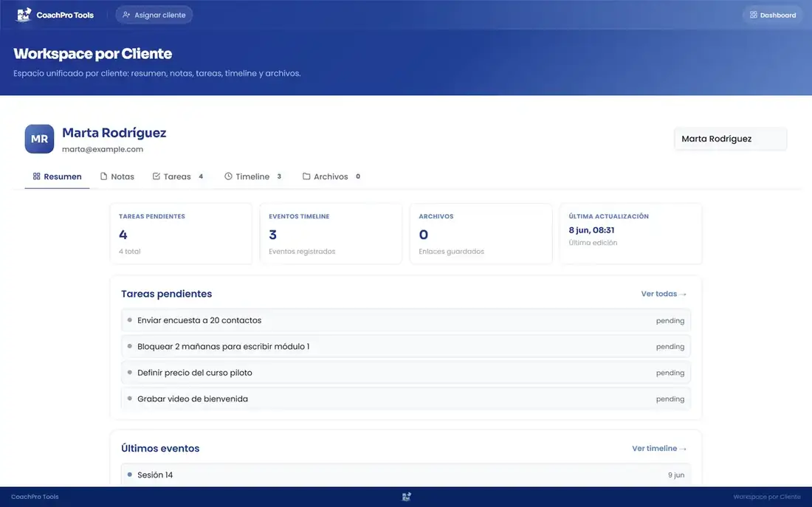The image size is (812, 507).
Task: Open the Tareas tab
Action: click(179, 176)
